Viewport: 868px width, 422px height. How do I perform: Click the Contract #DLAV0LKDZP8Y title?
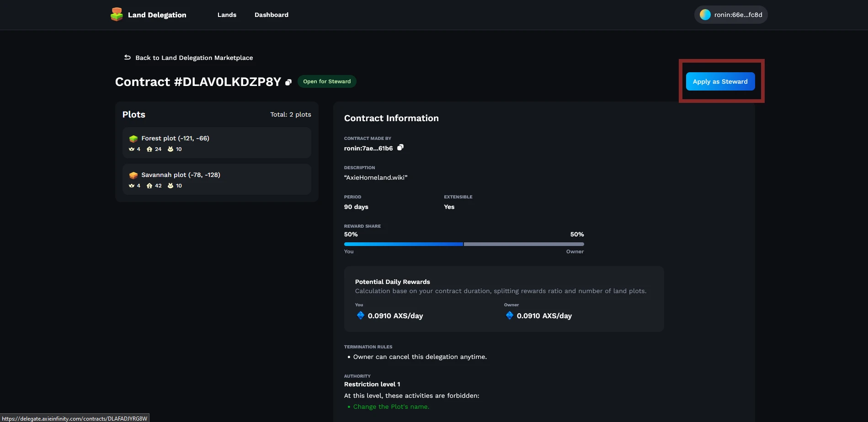[x=198, y=82]
